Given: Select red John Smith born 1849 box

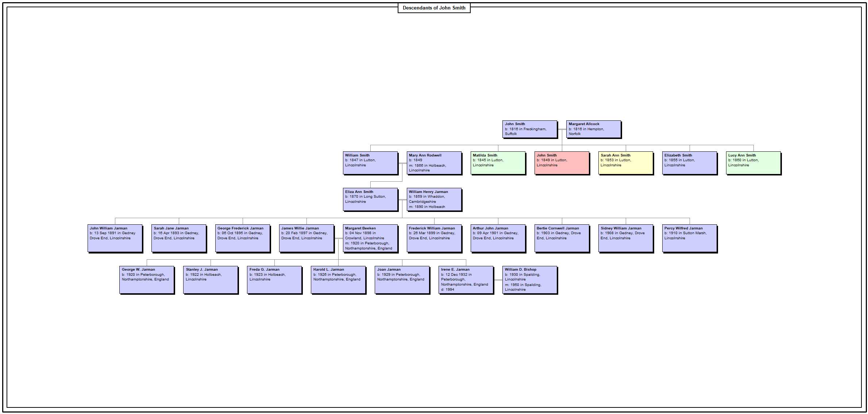Looking at the screenshot, I should coord(562,163).
